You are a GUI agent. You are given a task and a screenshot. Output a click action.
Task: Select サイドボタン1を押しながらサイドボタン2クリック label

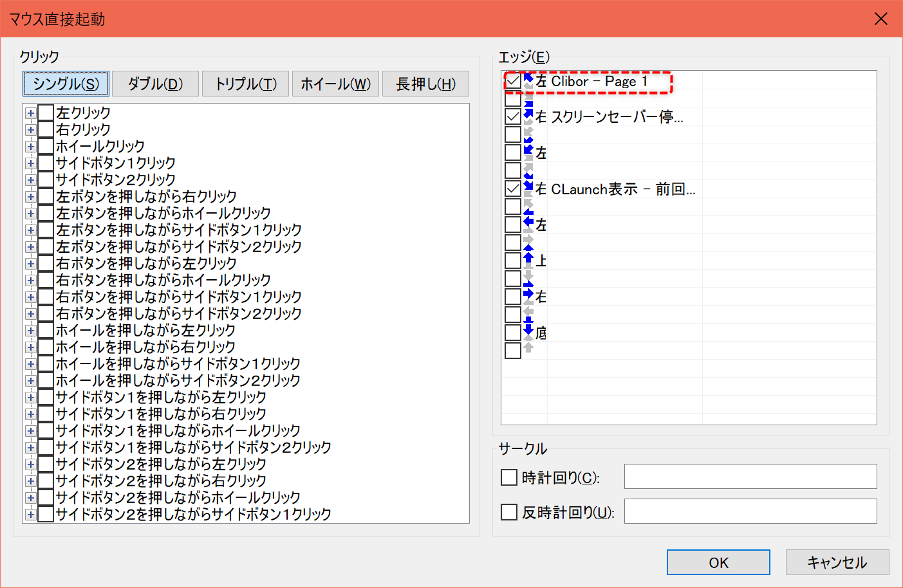coord(194,447)
